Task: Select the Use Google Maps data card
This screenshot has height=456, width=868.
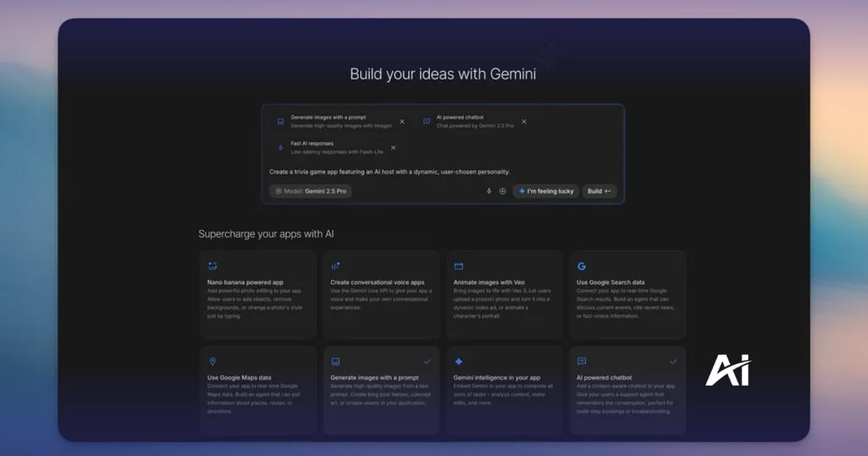Action: click(258, 390)
